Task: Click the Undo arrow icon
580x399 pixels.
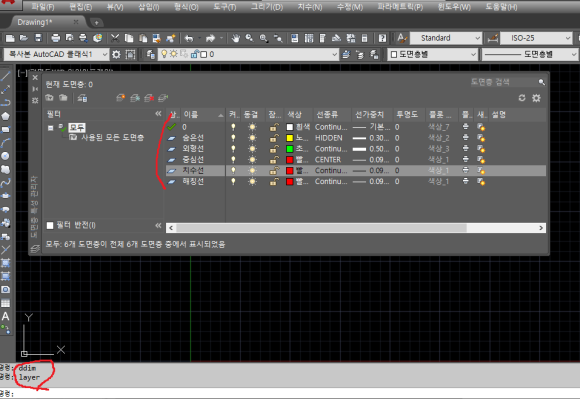Action: 189,38
